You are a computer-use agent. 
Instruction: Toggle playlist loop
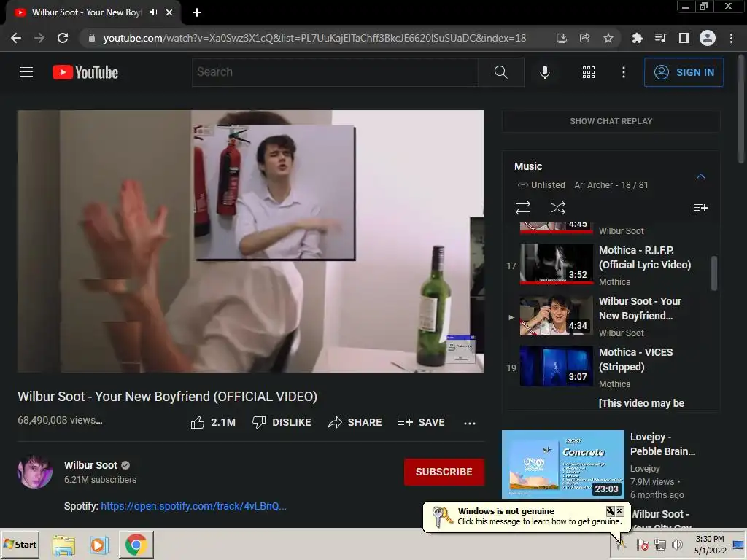[x=522, y=208]
